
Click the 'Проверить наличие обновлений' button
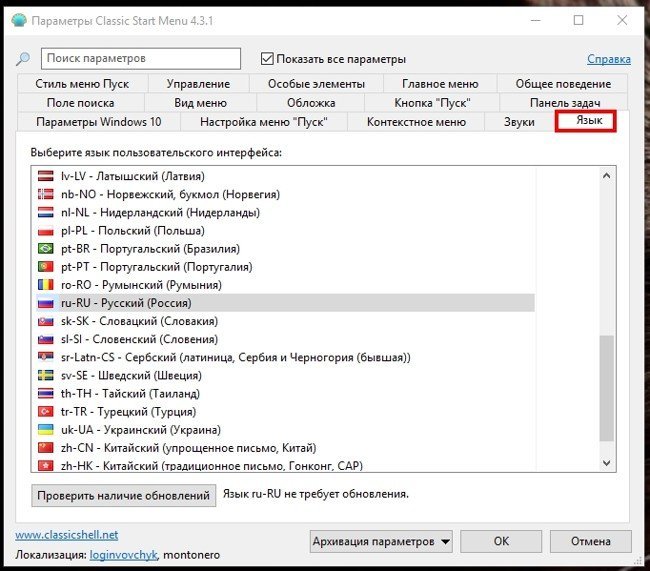point(124,496)
